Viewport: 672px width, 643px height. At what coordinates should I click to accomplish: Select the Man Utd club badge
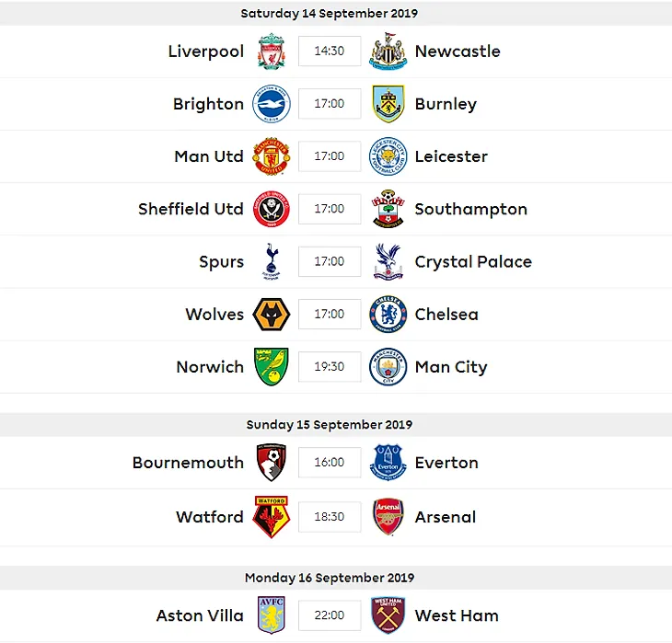(272, 156)
